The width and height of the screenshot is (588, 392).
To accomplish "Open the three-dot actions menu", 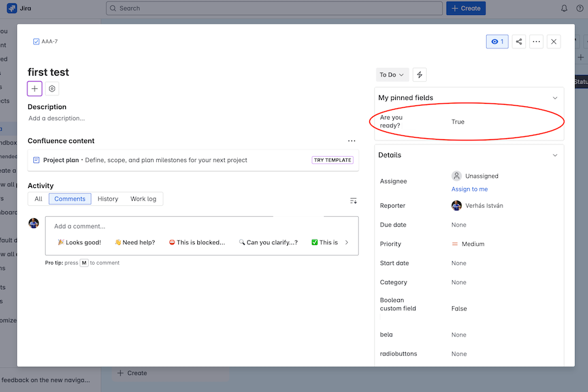I will 536,42.
